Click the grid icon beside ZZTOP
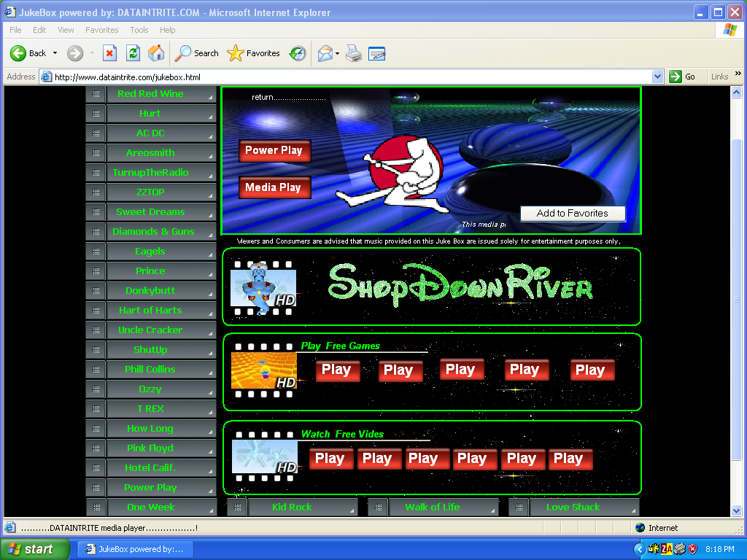747x560 pixels. click(x=96, y=192)
